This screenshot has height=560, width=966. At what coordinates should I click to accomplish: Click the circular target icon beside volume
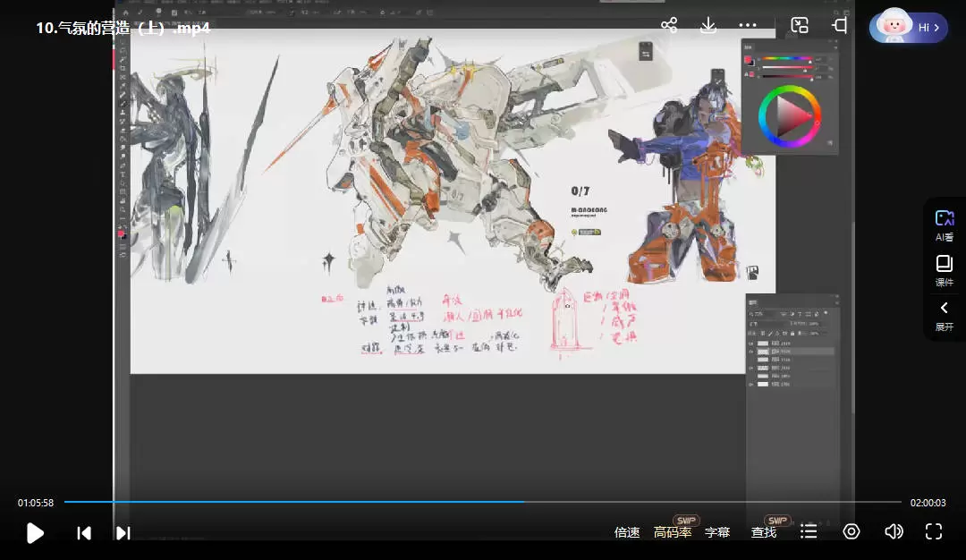pyautogui.click(x=852, y=531)
